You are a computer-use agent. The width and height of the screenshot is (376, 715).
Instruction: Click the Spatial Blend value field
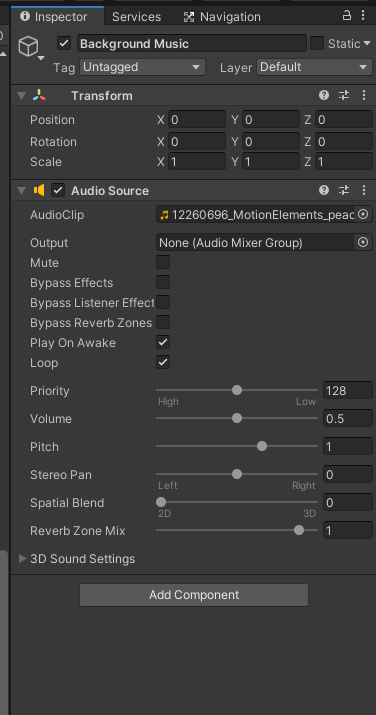[348, 503]
